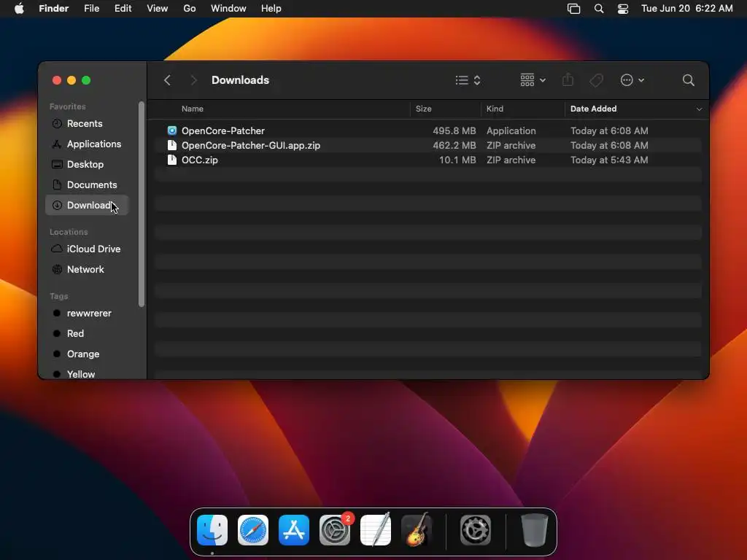
Task: Open the list view switcher
Action: [x=468, y=80]
